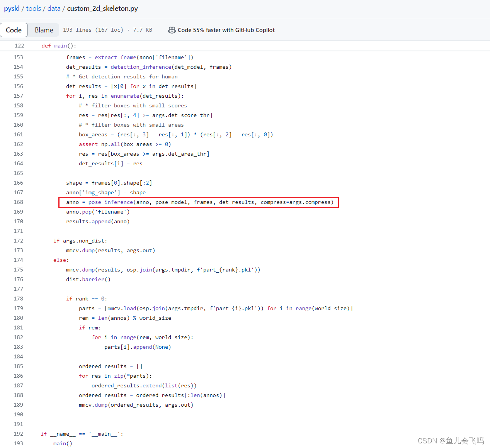Select line number 172
Viewport: 490px width, 448px height.
point(18,241)
